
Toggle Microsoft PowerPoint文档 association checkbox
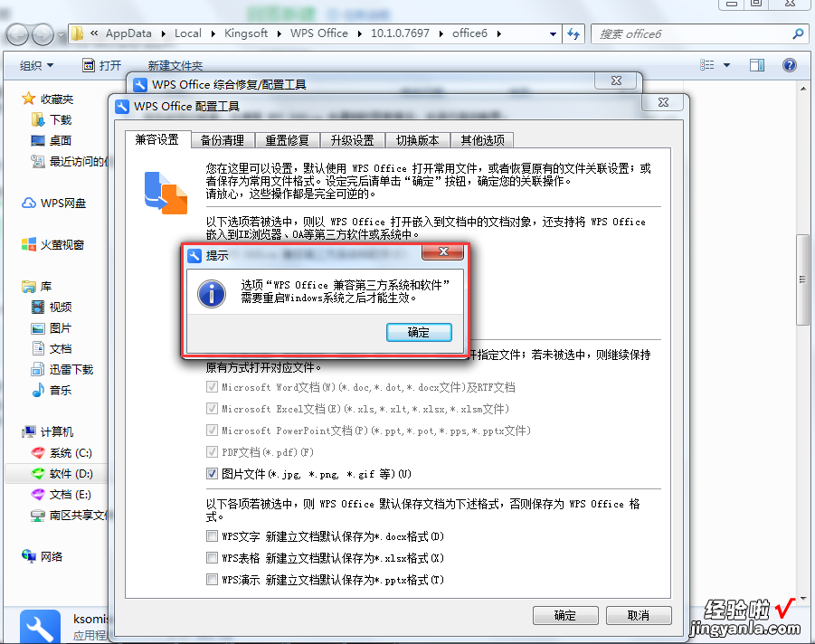212,431
